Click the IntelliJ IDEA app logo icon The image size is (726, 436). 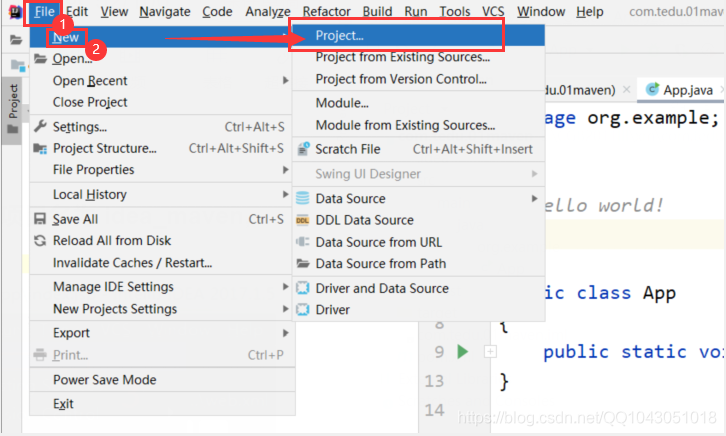14,12
